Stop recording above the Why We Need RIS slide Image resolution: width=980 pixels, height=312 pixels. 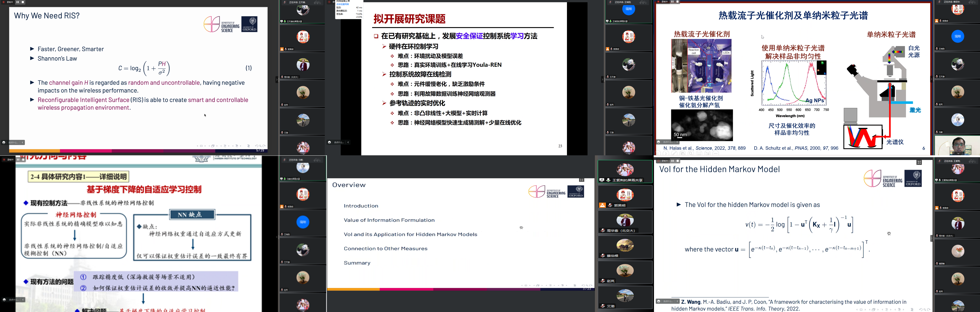[23, 2]
